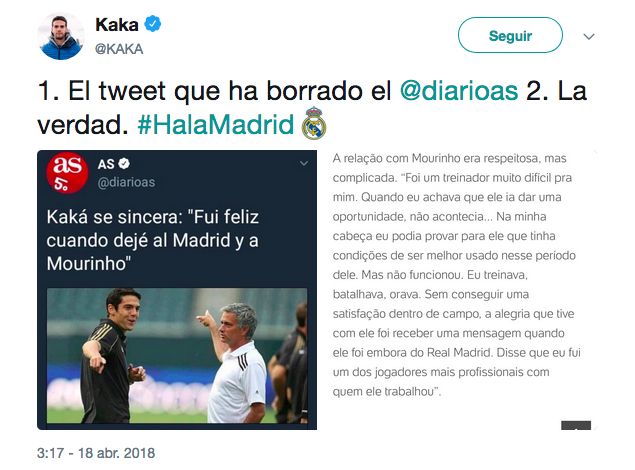
Task: Expand the chevron menu in embedded AS tweet
Action: (304, 164)
